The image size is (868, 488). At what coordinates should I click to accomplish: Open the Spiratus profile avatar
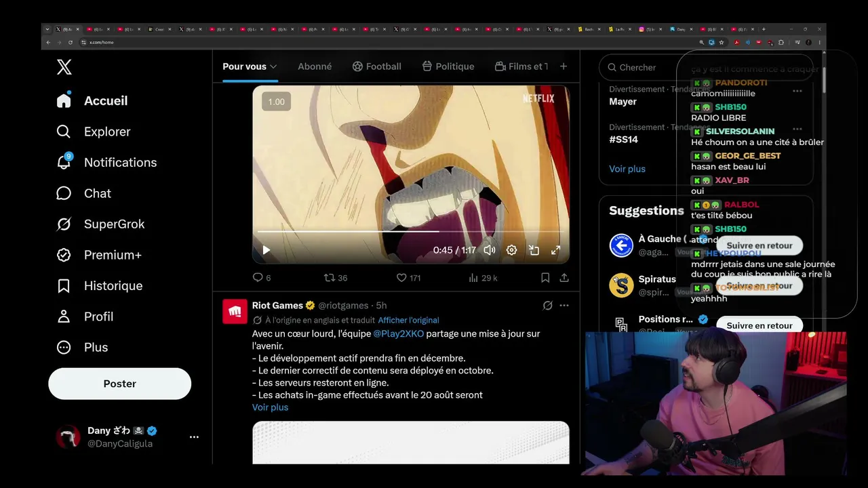point(621,285)
